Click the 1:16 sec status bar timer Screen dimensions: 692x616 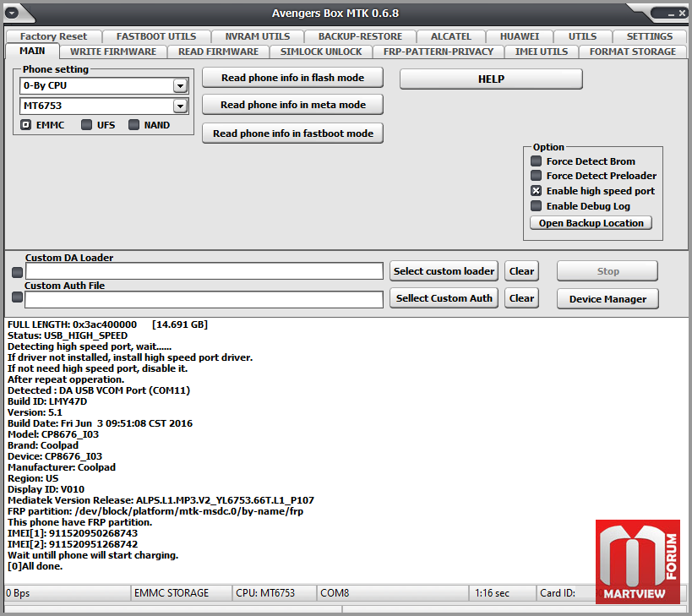click(502, 592)
